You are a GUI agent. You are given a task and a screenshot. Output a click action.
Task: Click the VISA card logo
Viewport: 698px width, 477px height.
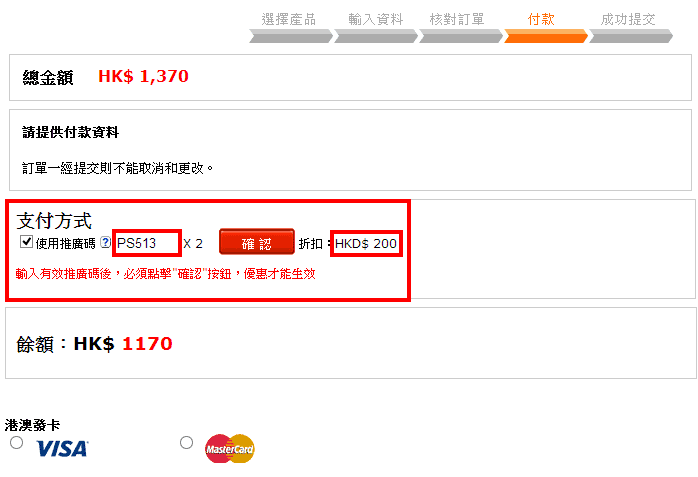click(x=62, y=449)
